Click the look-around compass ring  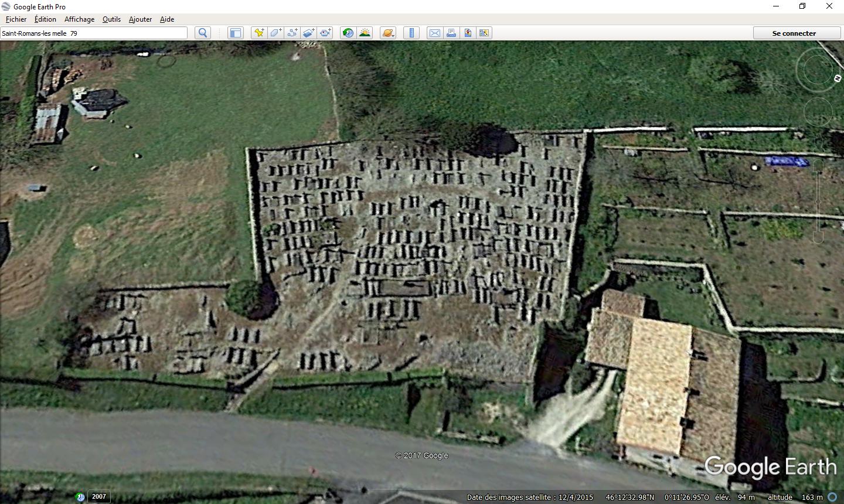pyautogui.click(x=818, y=70)
